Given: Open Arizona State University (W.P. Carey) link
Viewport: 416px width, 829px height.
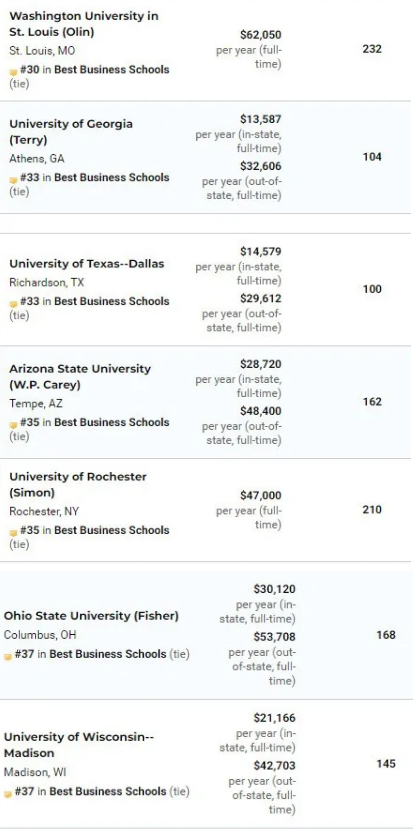Looking at the screenshot, I should coord(80,377).
